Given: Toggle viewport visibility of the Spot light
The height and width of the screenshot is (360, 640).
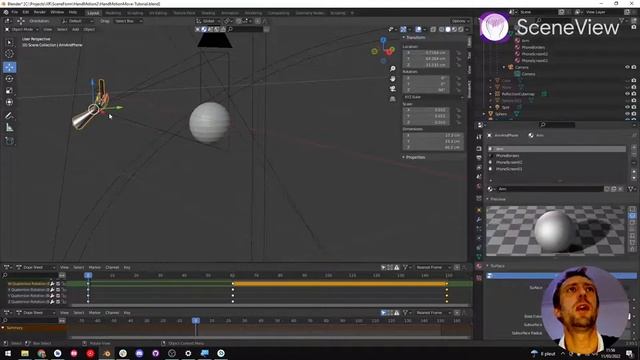Looking at the screenshot, I should 627,107.
